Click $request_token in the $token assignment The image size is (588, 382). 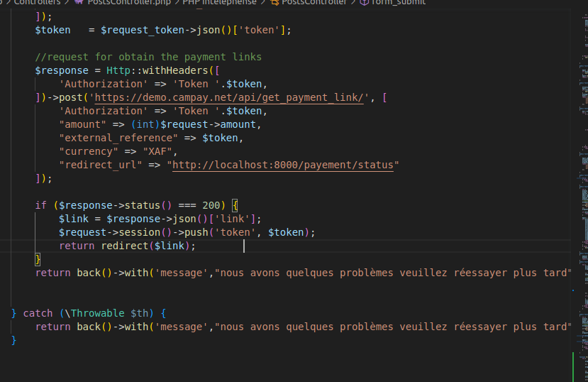[x=143, y=30]
